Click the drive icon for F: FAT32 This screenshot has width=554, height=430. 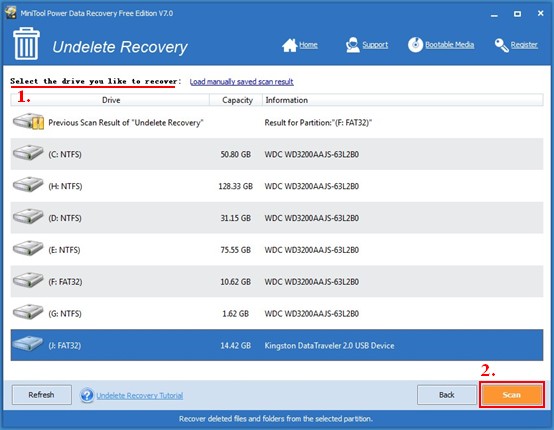pyautogui.click(x=28, y=280)
